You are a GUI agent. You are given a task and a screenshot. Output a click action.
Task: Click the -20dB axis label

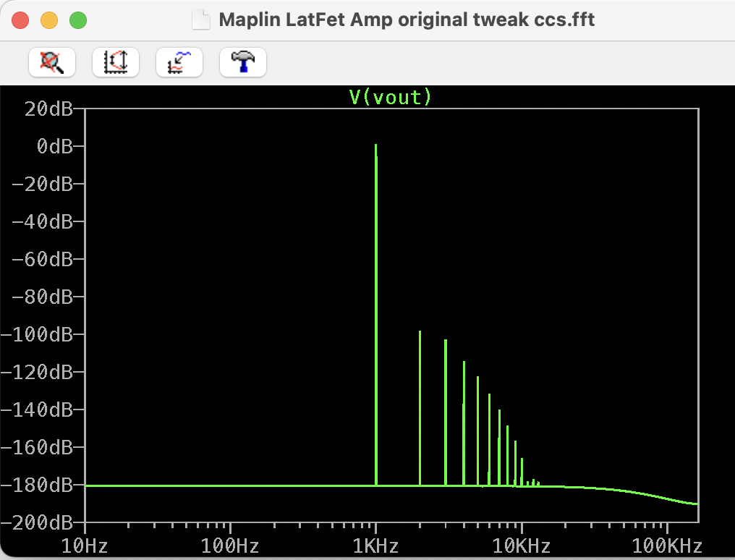point(43,184)
